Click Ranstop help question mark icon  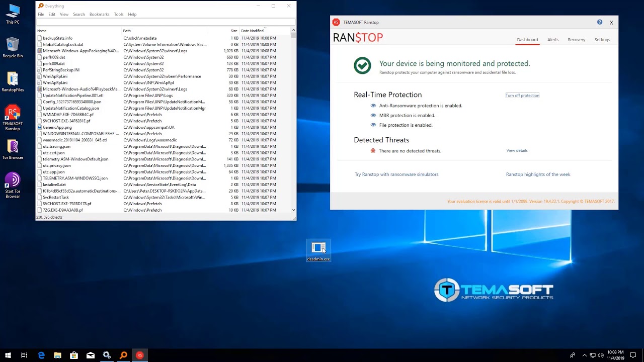tap(600, 22)
